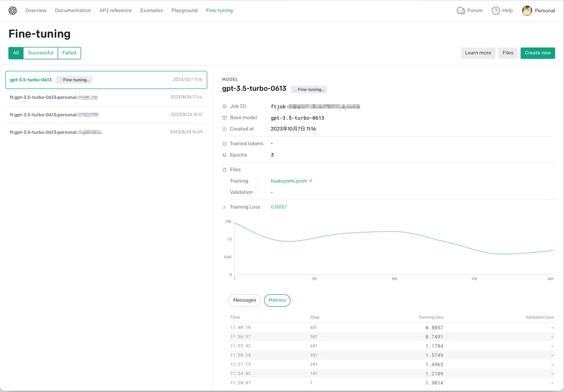Click the "11:30:28" time cell

click(241, 355)
